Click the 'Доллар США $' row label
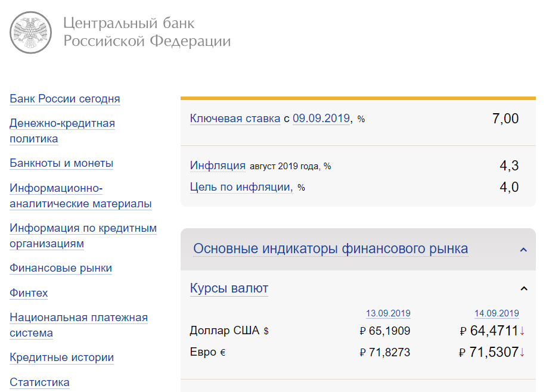This screenshot has height=392, width=546. (229, 331)
